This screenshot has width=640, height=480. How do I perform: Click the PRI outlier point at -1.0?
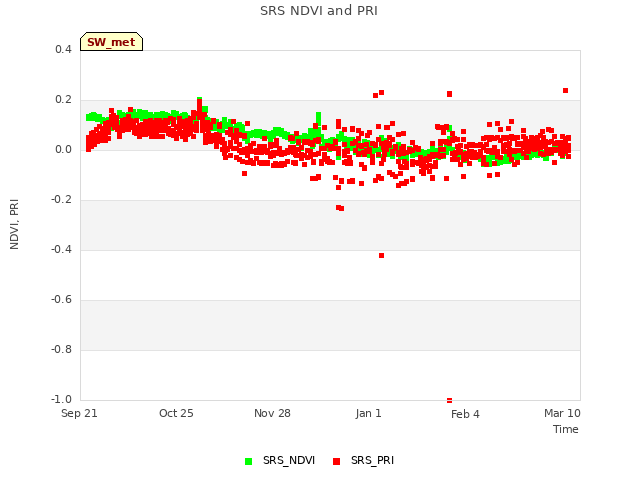pyautogui.click(x=449, y=400)
